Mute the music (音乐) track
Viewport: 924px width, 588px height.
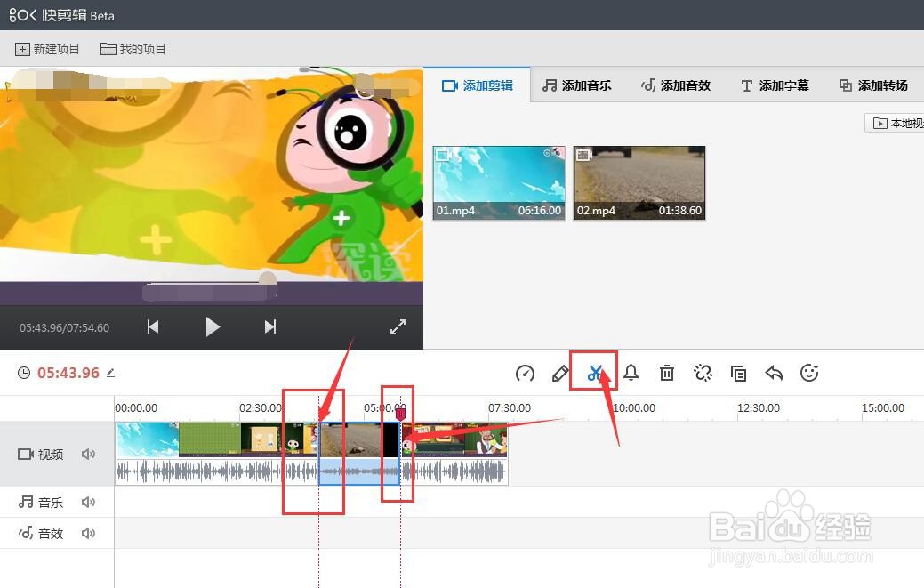click(88, 502)
